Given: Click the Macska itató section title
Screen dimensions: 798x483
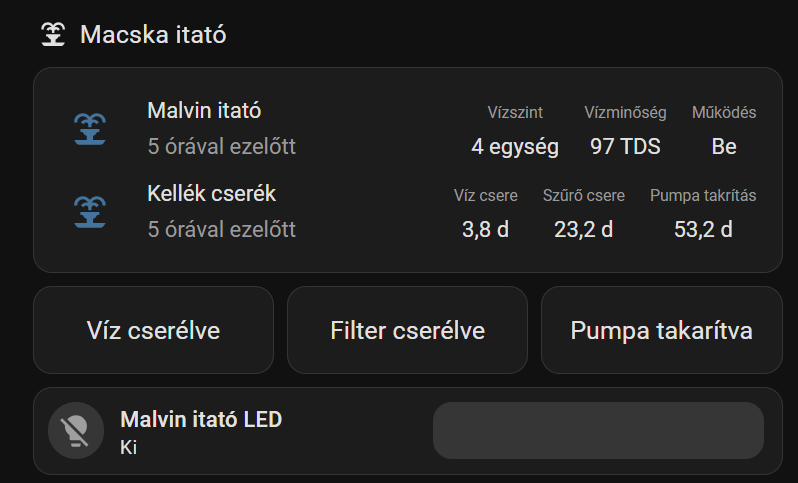Looking at the screenshot, I should click(x=153, y=35).
